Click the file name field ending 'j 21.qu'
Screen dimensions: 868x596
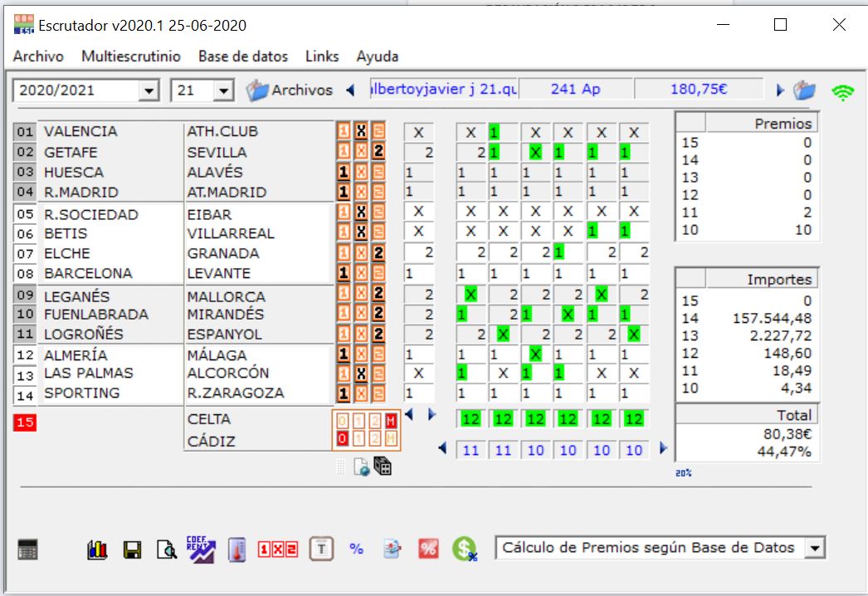443,89
